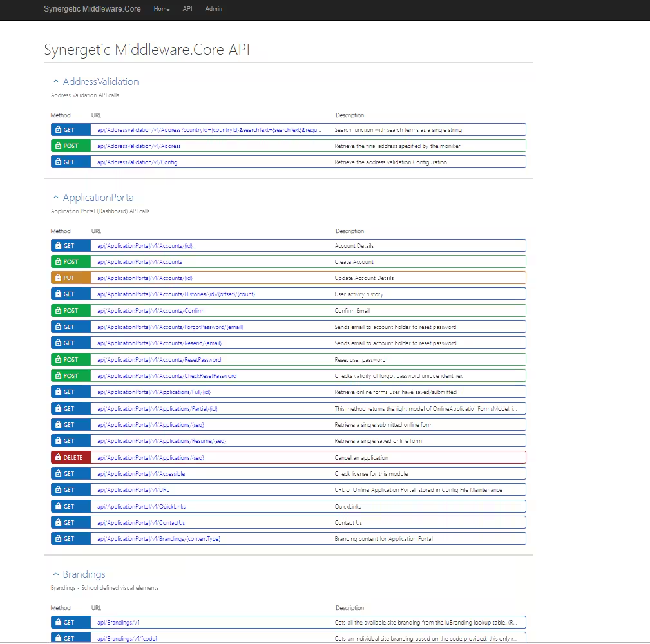This screenshot has height=644, width=650.
Task: Click lock icon on POST CheckResetPassword row
Action: (58, 376)
